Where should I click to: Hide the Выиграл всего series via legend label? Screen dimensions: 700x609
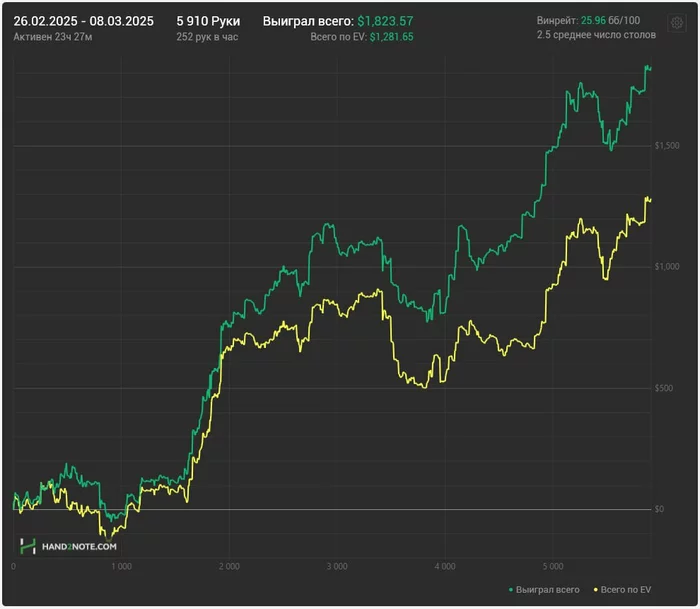point(547,590)
